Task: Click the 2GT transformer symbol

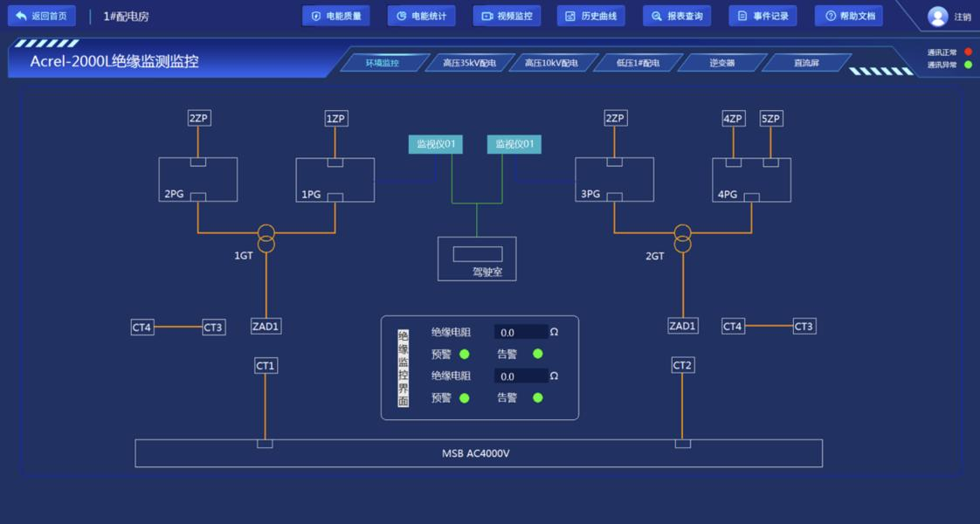Action: (x=682, y=238)
